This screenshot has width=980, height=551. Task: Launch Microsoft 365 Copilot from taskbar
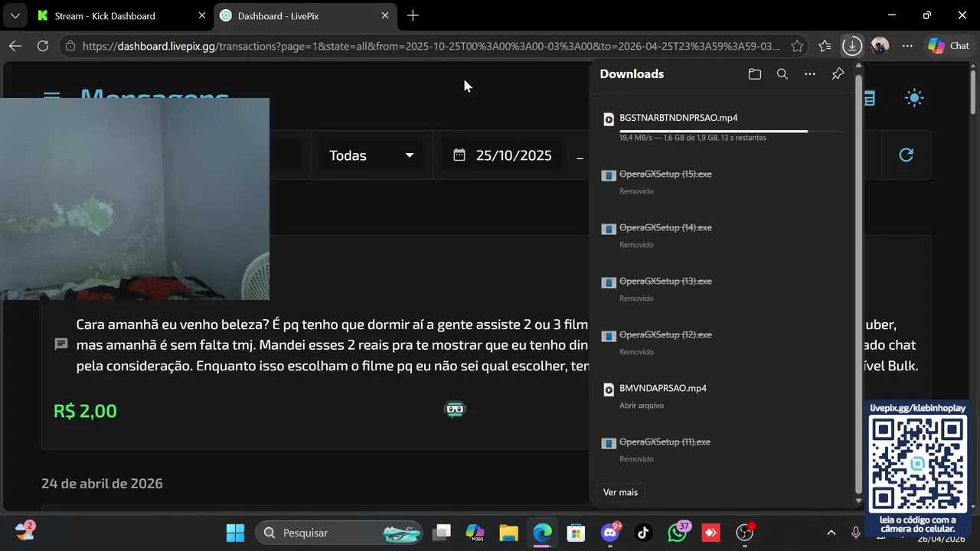coord(475,533)
